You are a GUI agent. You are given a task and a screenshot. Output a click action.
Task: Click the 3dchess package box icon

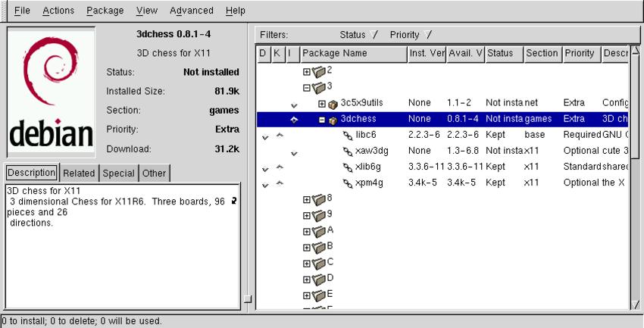pos(333,120)
